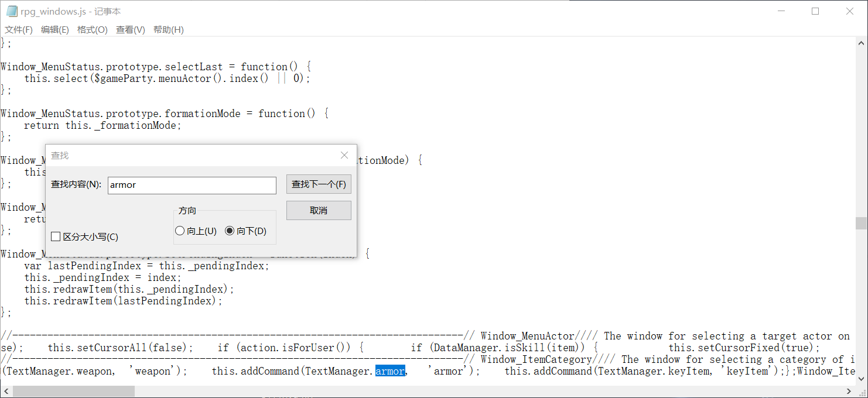Minimize the Notepad window
Image resolution: width=868 pixels, height=398 pixels.
781,11
